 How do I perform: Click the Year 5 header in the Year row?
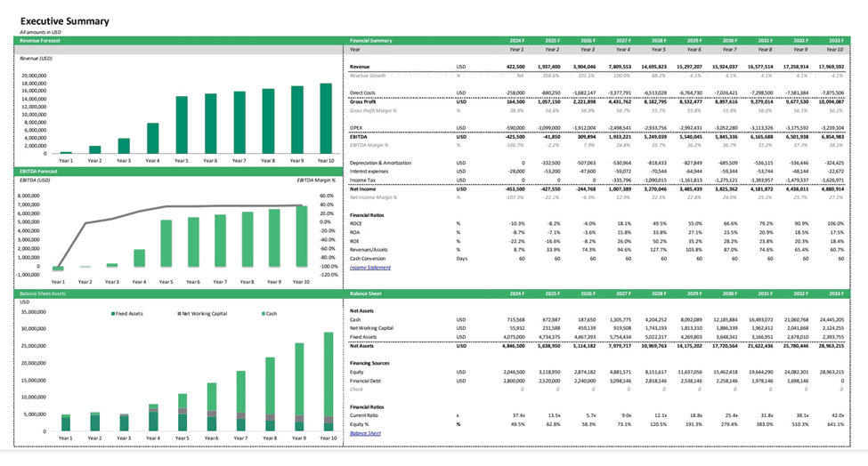point(659,49)
